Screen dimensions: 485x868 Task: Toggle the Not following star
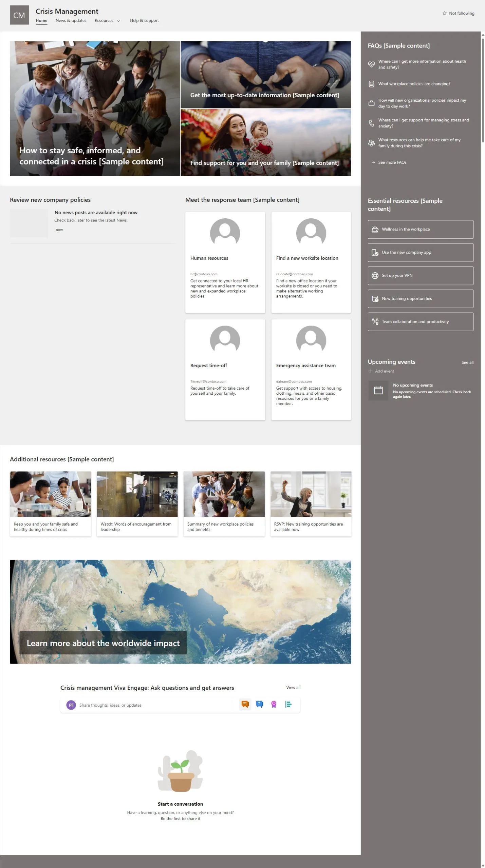click(x=444, y=13)
